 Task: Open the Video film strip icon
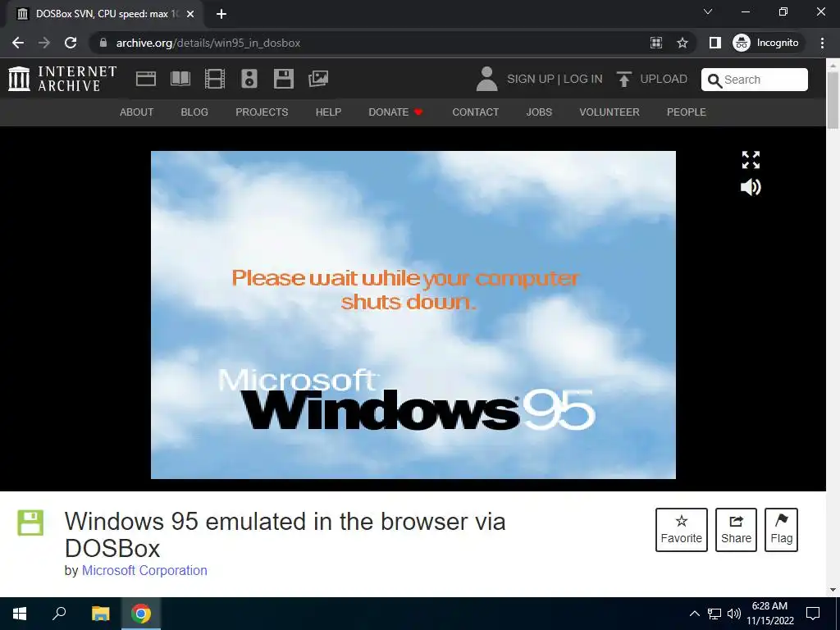(214, 79)
